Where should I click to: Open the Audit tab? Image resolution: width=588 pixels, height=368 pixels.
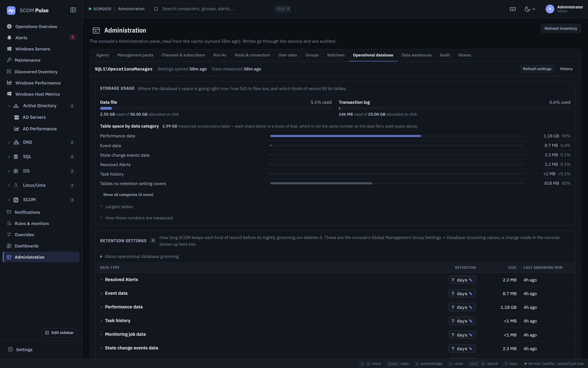tap(445, 55)
